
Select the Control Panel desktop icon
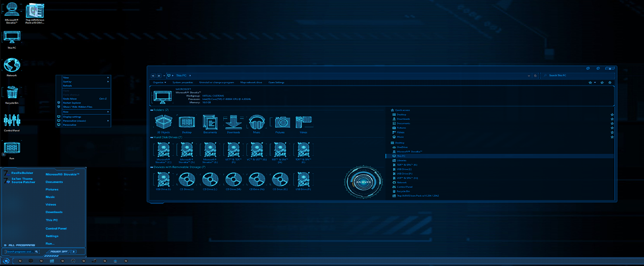point(12,120)
